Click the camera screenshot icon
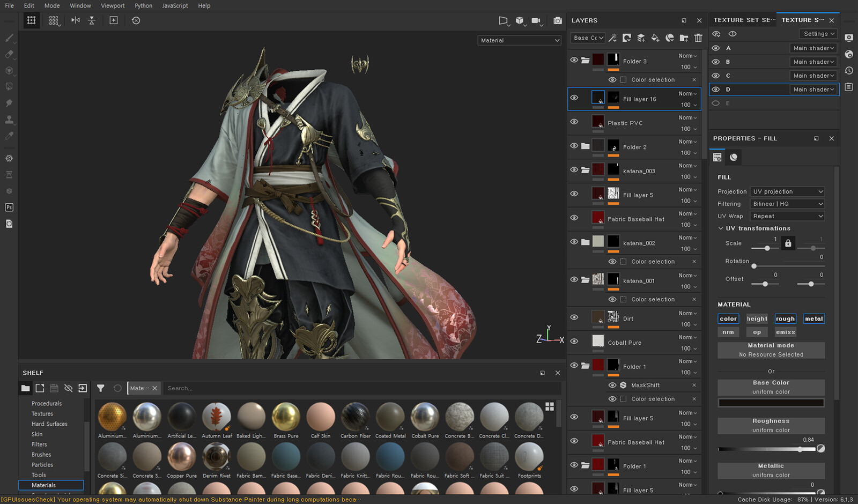858x504 pixels. coord(558,20)
